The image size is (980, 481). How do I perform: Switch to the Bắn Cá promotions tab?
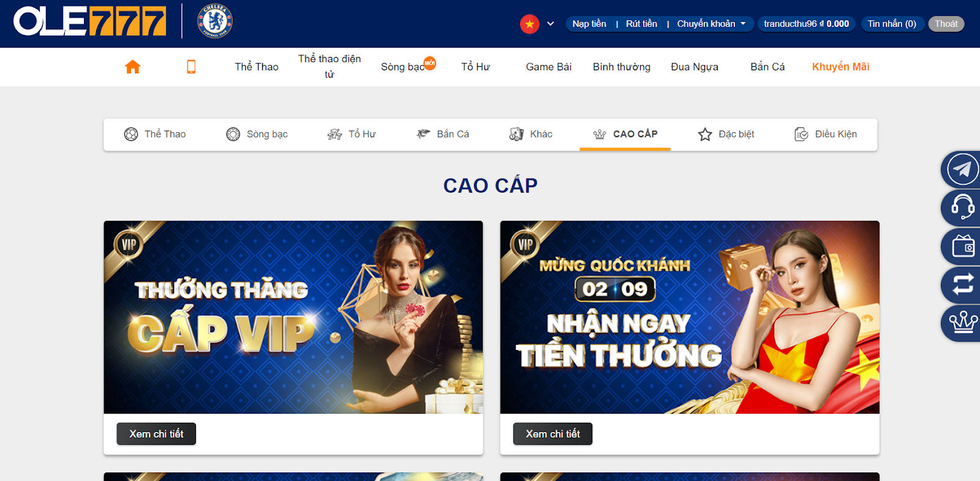pos(443,134)
